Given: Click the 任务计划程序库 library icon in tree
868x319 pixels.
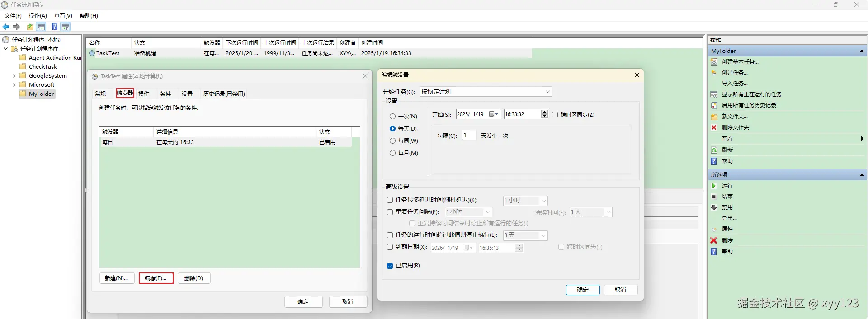Looking at the screenshot, I should (14, 49).
